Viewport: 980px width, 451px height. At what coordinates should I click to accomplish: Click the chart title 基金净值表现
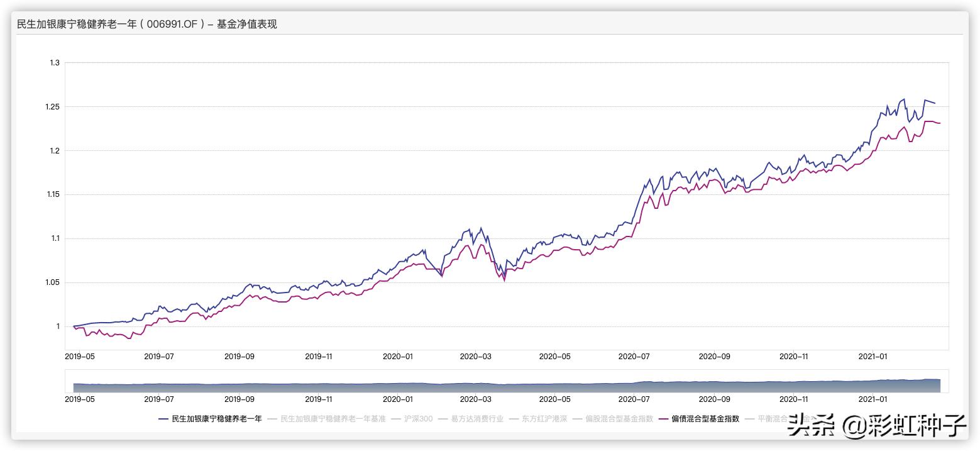pos(247,25)
